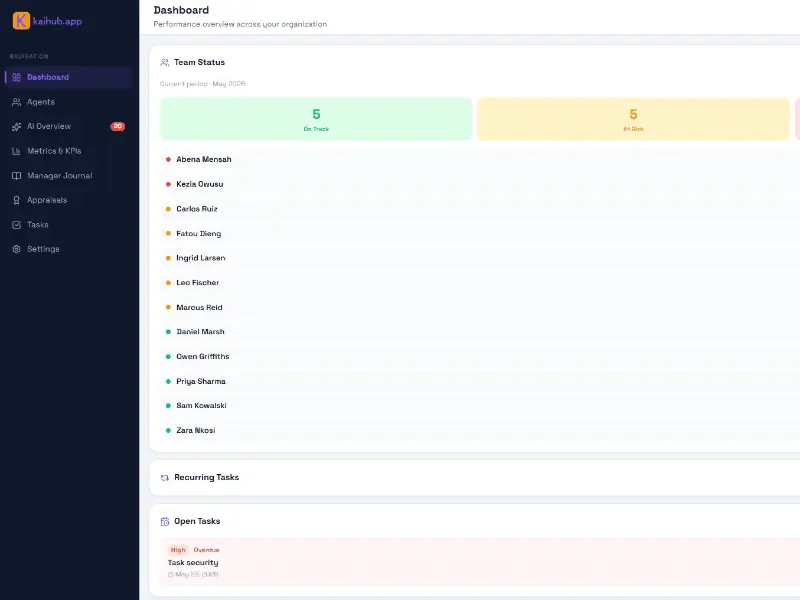The width and height of the screenshot is (800, 600).
Task: Click the Tasks checkbox icon in sidebar
Action: 16,224
